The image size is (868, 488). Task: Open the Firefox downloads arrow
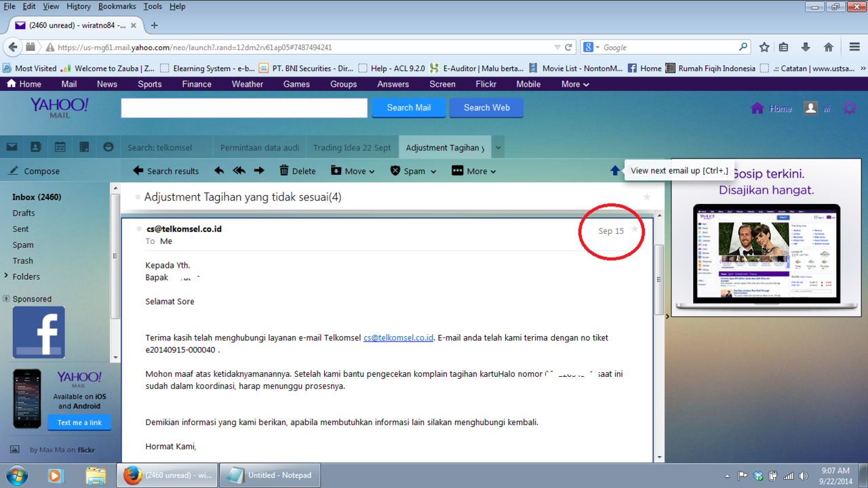pyautogui.click(x=806, y=47)
